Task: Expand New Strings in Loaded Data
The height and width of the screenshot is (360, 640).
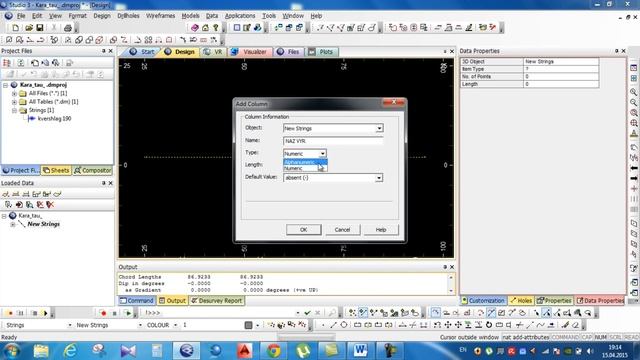Action: pos(13,224)
